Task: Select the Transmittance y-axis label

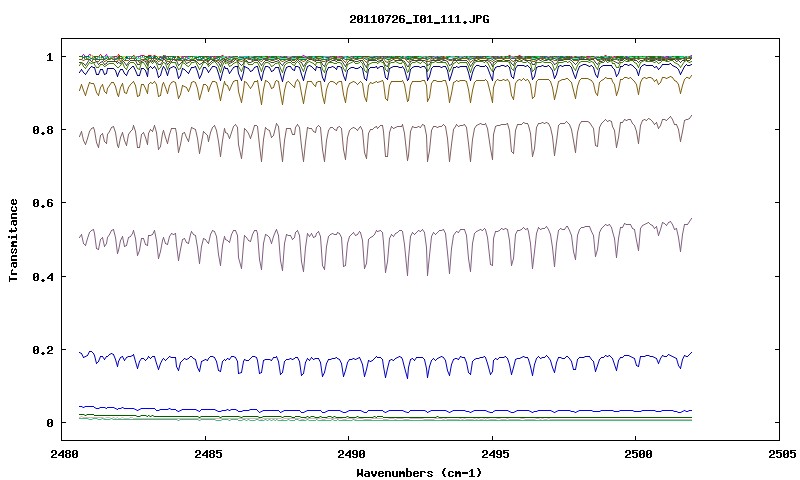Action: coord(13,240)
